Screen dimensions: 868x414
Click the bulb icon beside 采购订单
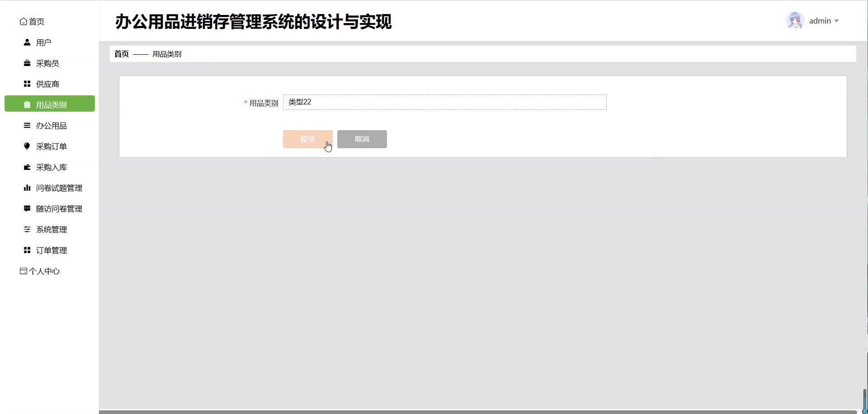pyautogui.click(x=27, y=146)
